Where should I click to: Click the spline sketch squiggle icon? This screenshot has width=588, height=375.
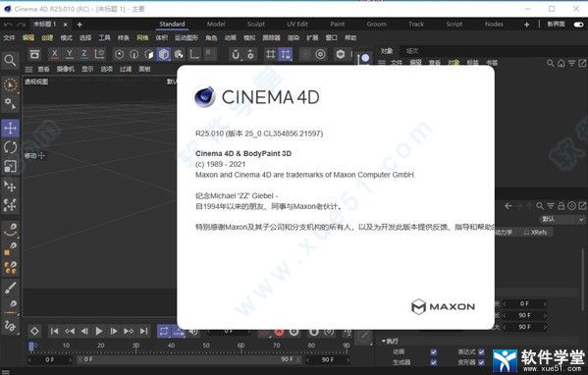[10, 326]
